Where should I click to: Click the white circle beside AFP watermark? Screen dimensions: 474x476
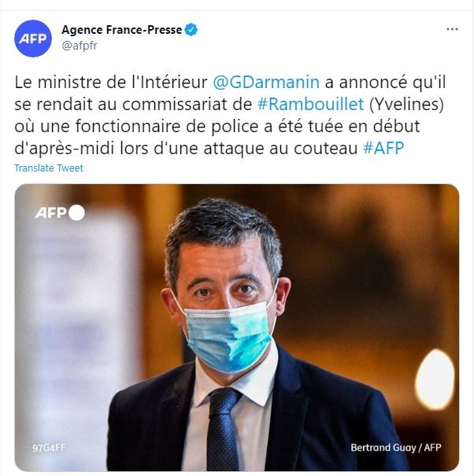tap(76, 212)
